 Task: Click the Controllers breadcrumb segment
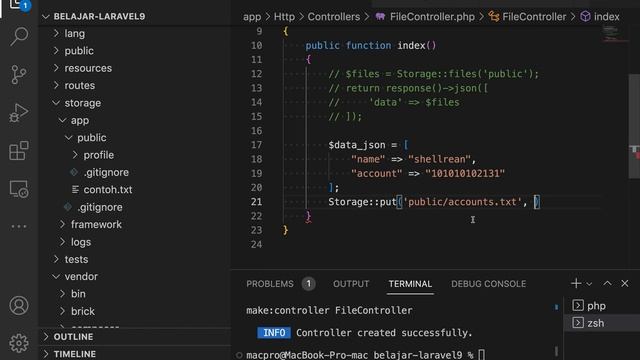pyautogui.click(x=333, y=17)
